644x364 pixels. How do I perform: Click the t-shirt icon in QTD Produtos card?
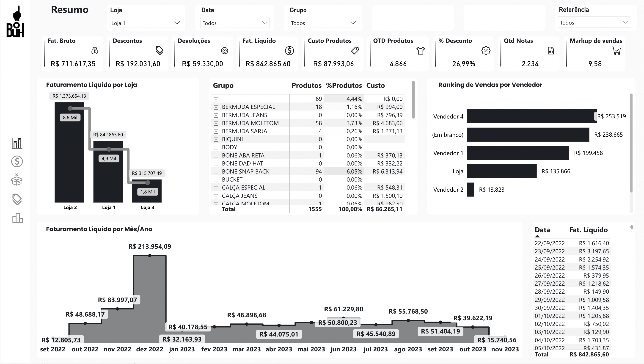click(421, 51)
